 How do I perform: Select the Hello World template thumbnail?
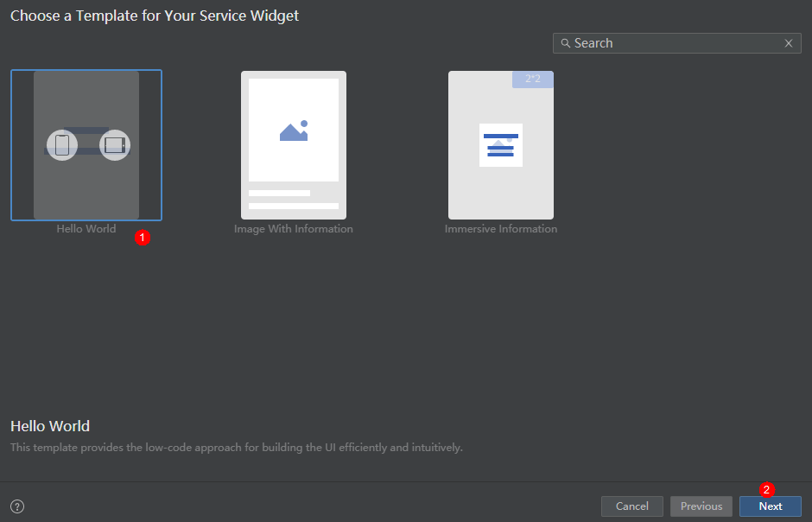[86, 145]
